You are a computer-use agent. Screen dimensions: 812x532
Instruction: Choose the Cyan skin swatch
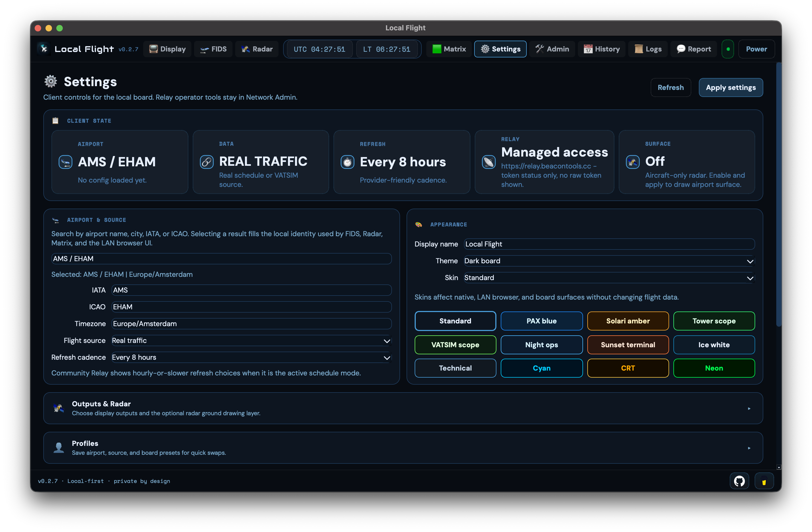tap(541, 368)
